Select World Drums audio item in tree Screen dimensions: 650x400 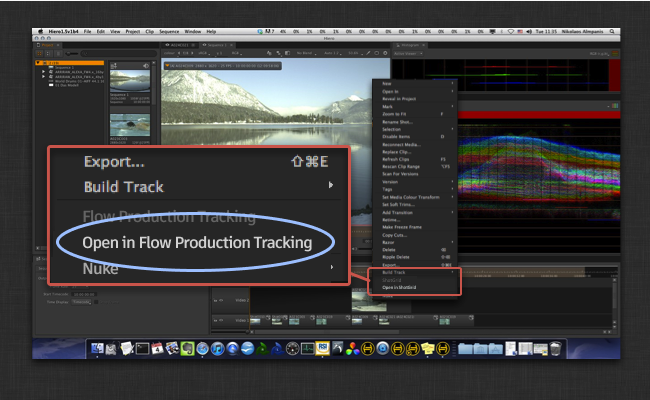coord(76,81)
